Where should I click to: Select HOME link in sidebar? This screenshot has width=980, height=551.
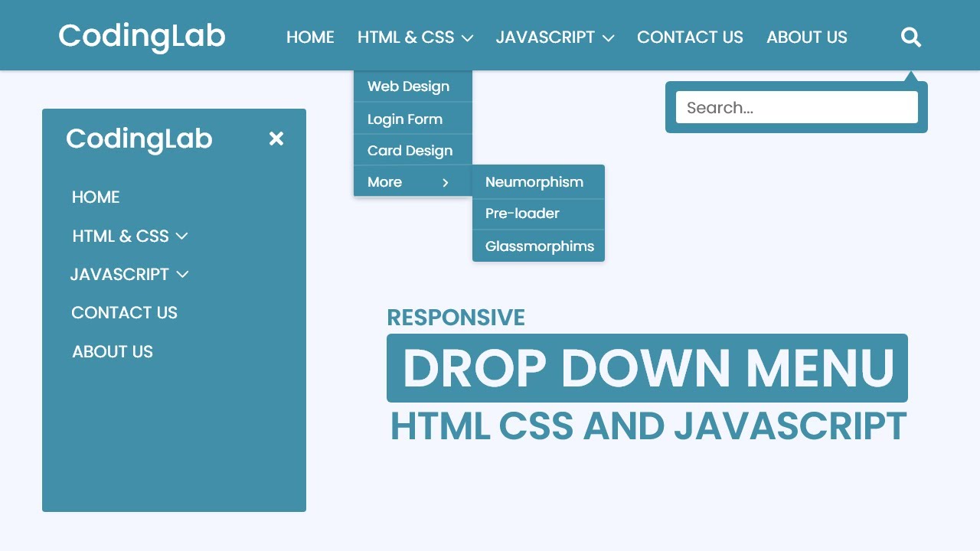point(96,197)
